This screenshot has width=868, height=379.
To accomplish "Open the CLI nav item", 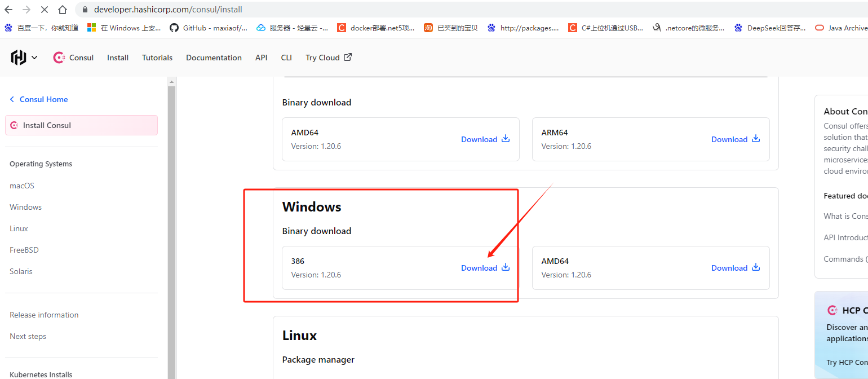I will pos(286,58).
